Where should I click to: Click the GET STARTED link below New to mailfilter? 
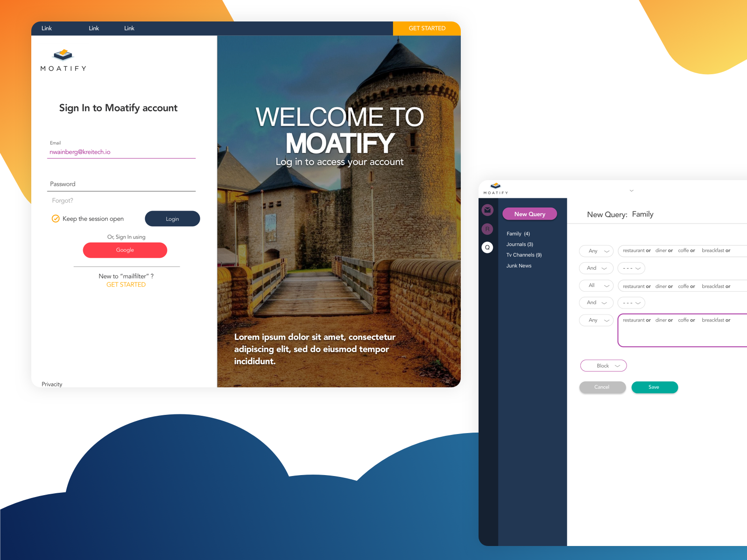(126, 285)
